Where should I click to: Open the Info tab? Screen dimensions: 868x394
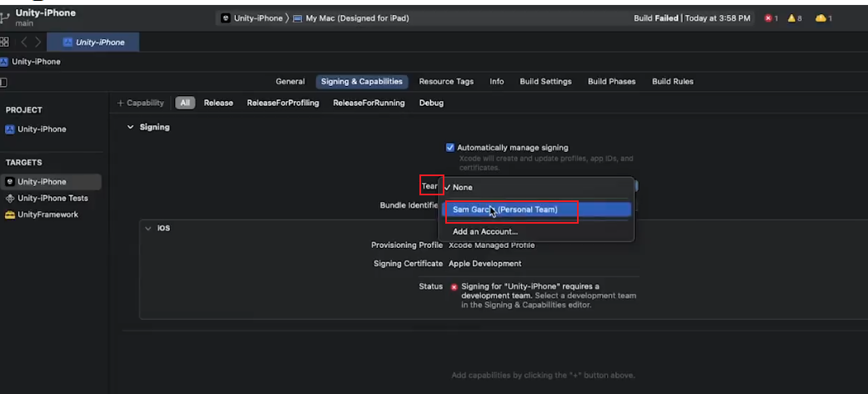[x=497, y=82]
